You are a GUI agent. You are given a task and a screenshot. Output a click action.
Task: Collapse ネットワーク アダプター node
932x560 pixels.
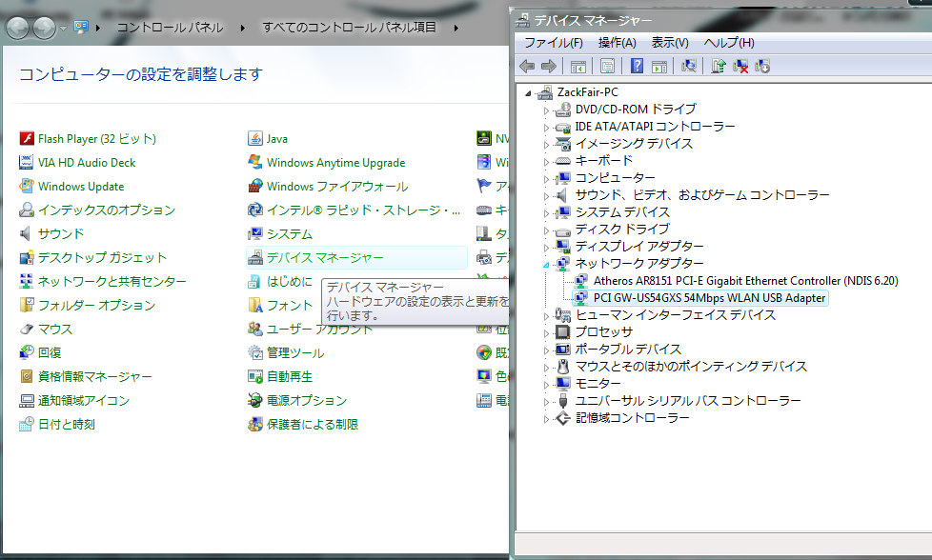tap(546, 265)
